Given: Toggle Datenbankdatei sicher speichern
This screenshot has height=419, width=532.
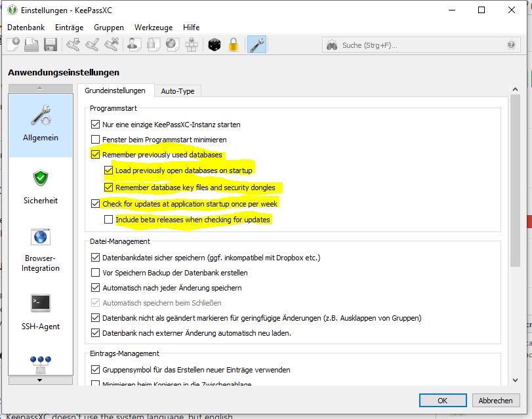Looking at the screenshot, I should pos(95,258).
